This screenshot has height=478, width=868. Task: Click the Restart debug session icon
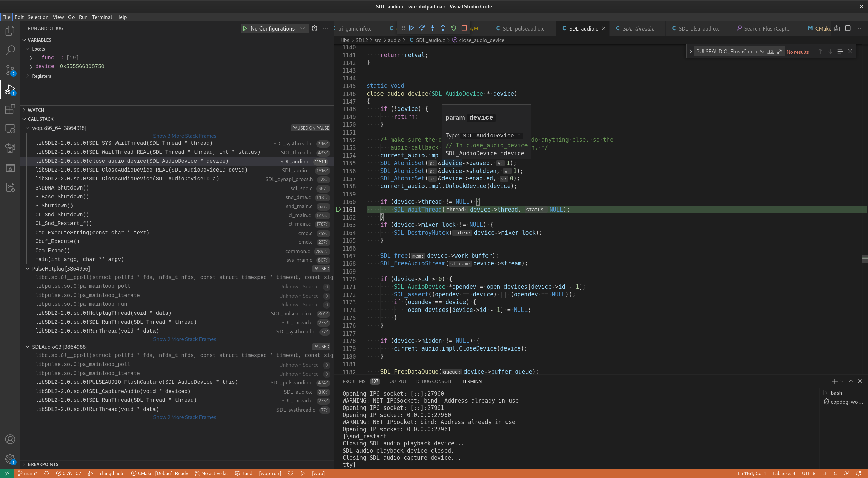point(453,28)
